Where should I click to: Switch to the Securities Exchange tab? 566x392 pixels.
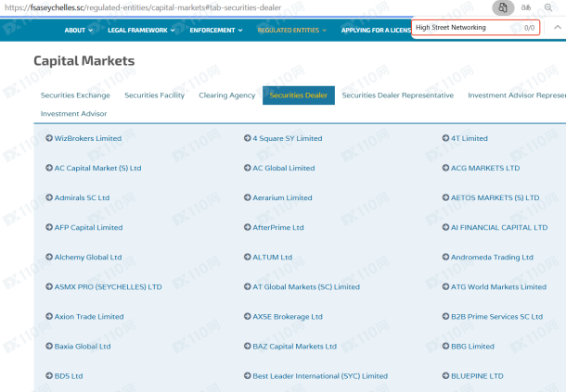pyautogui.click(x=75, y=95)
